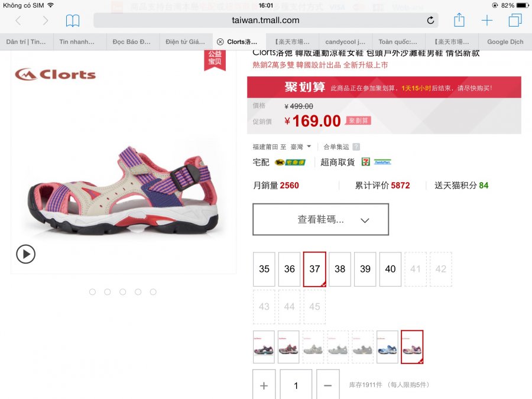Select shoe size 35
This screenshot has height=399, width=532.
tap(264, 269)
